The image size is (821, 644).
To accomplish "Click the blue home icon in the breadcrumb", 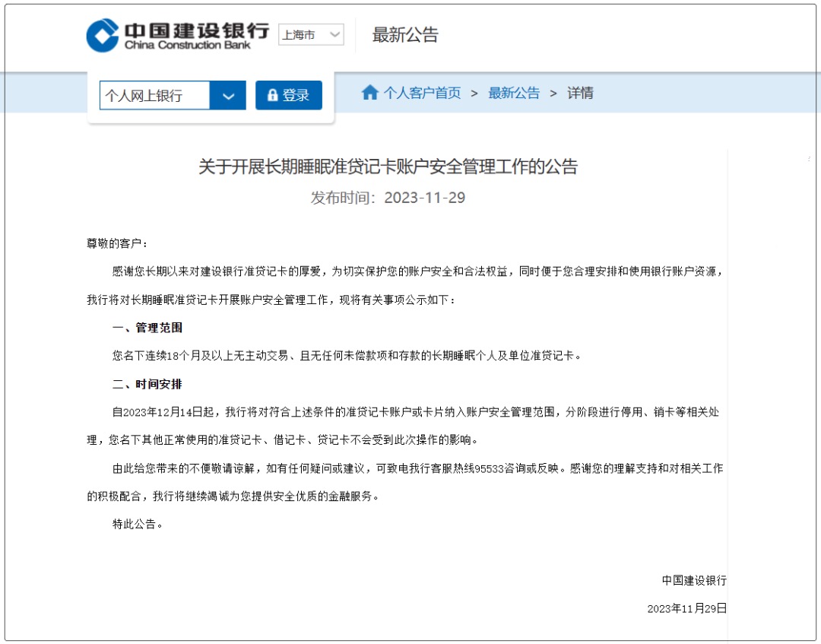I will (370, 92).
